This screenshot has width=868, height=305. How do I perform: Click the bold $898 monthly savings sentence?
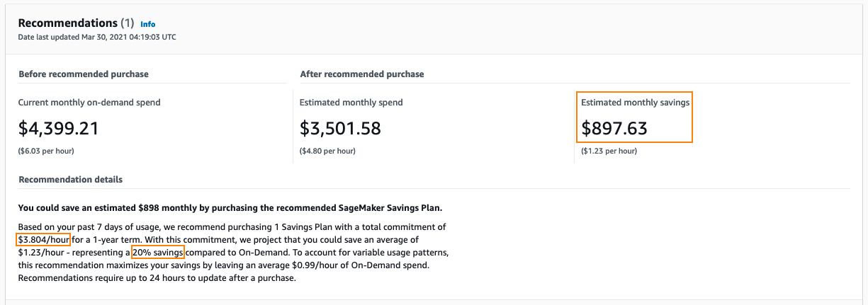pos(230,208)
